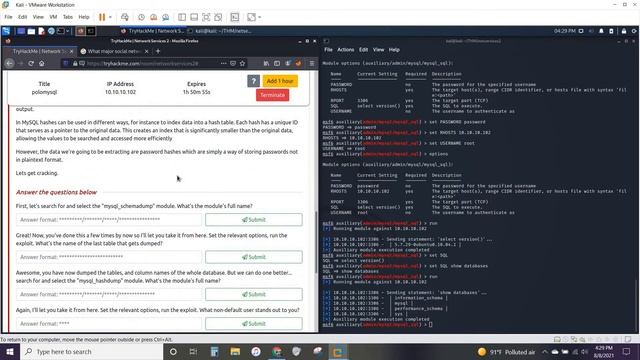Click the Windows taskbar search box
Viewport: 640px width, 360px height.
(91, 351)
